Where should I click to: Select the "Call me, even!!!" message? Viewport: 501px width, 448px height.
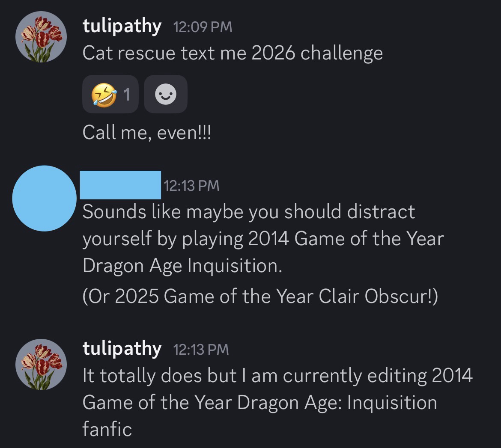pyautogui.click(x=146, y=133)
